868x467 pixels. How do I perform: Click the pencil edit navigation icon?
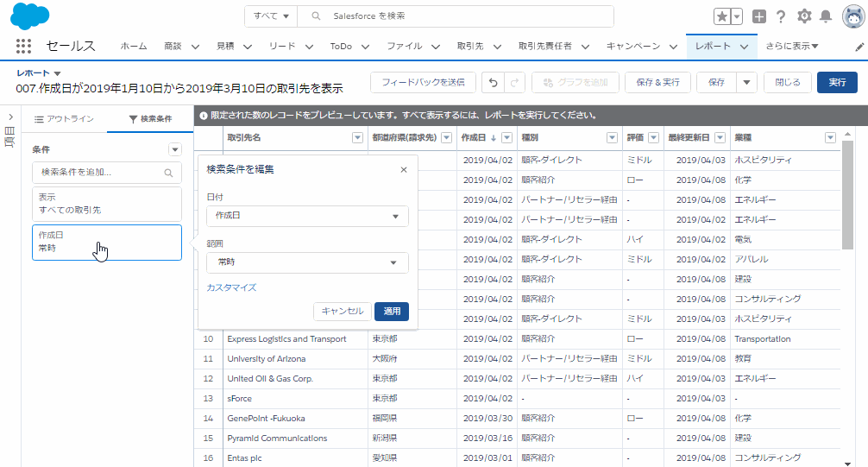tap(859, 47)
